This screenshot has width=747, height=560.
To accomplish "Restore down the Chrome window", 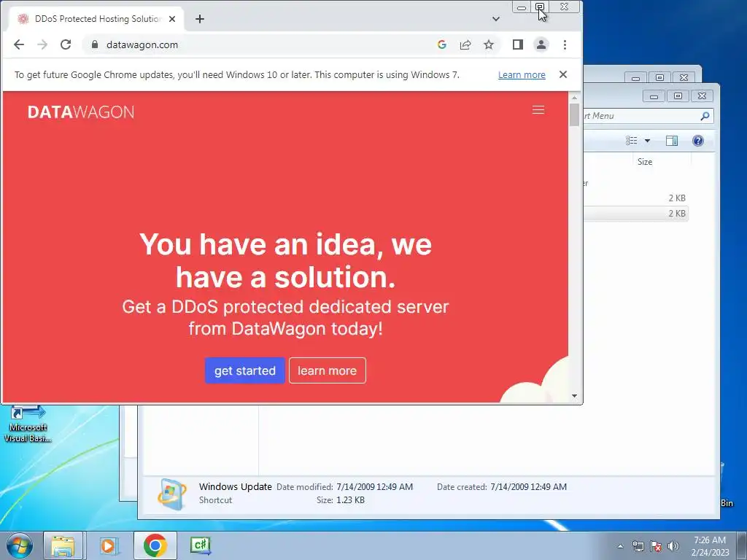I will (x=540, y=7).
